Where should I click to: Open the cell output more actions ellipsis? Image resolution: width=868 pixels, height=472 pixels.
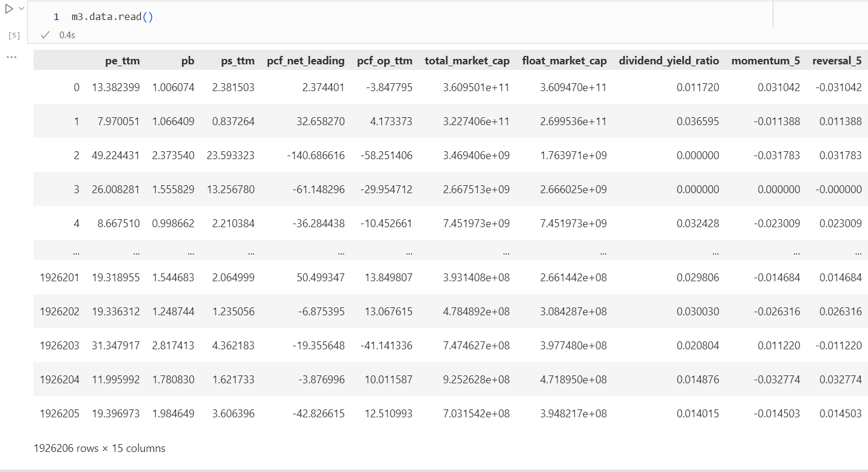coord(12,57)
